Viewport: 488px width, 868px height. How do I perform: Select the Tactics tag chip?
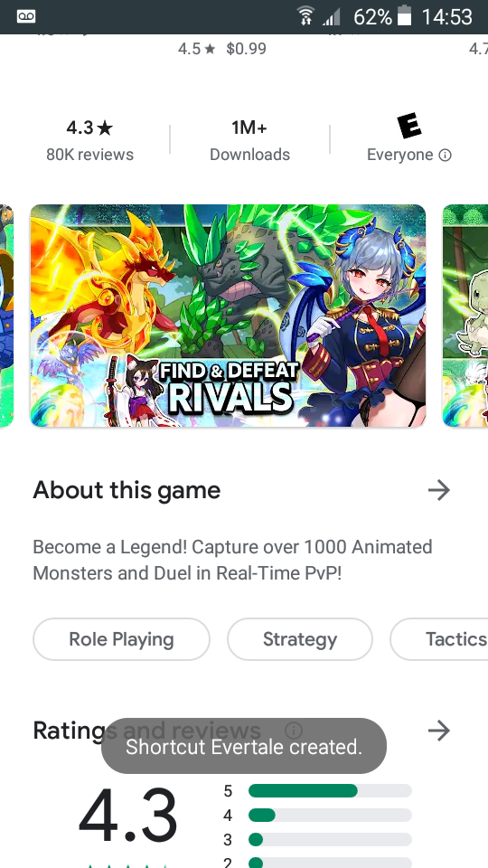click(439, 639)
